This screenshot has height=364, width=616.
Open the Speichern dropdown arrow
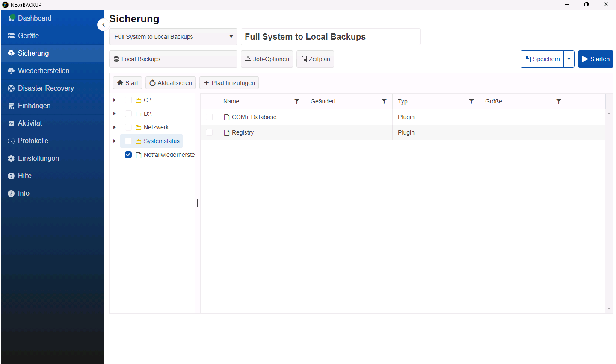pyautogui.click(x=569, y=59)
